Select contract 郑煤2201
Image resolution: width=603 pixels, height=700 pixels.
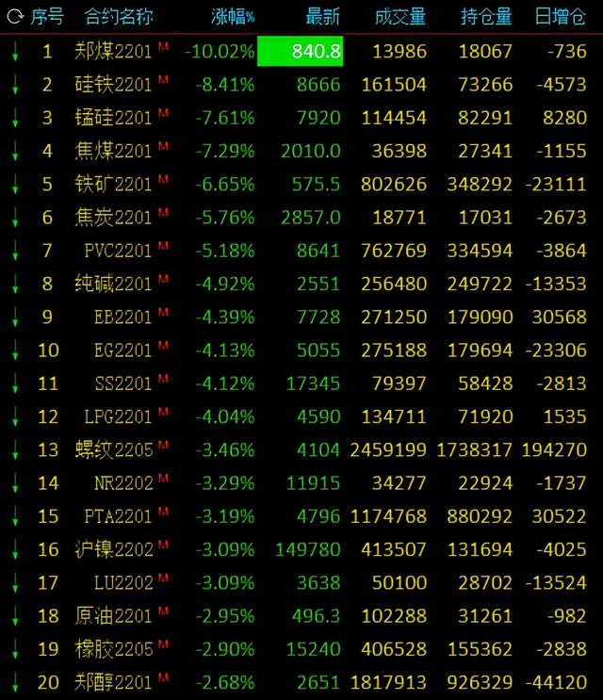click(x=113, y=51)
